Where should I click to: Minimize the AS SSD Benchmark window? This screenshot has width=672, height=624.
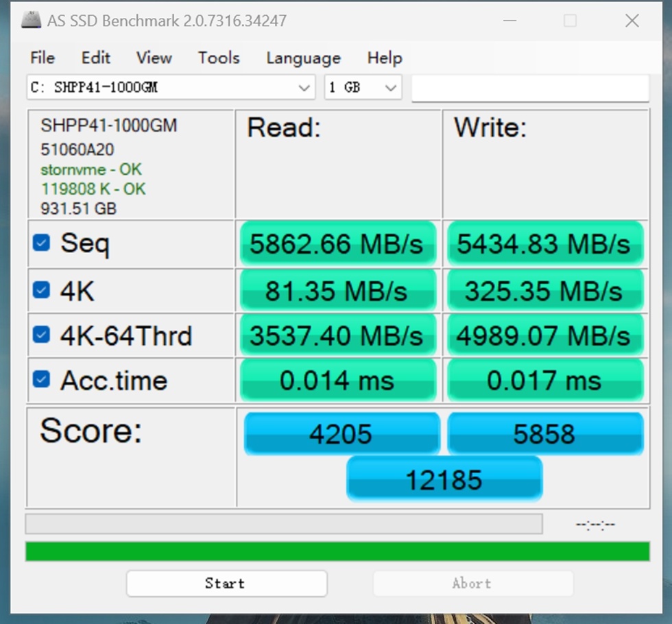point(509,20)
